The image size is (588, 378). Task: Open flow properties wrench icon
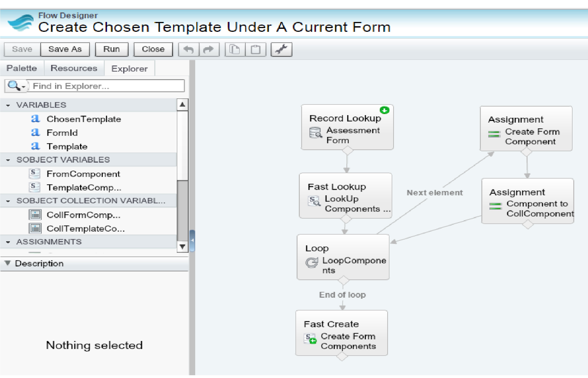(281, 49)
